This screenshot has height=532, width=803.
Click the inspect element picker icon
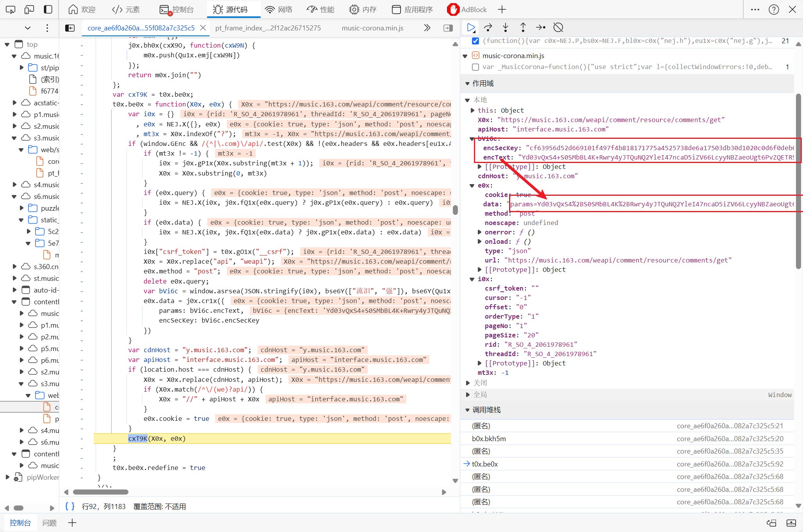pos(11,9)
